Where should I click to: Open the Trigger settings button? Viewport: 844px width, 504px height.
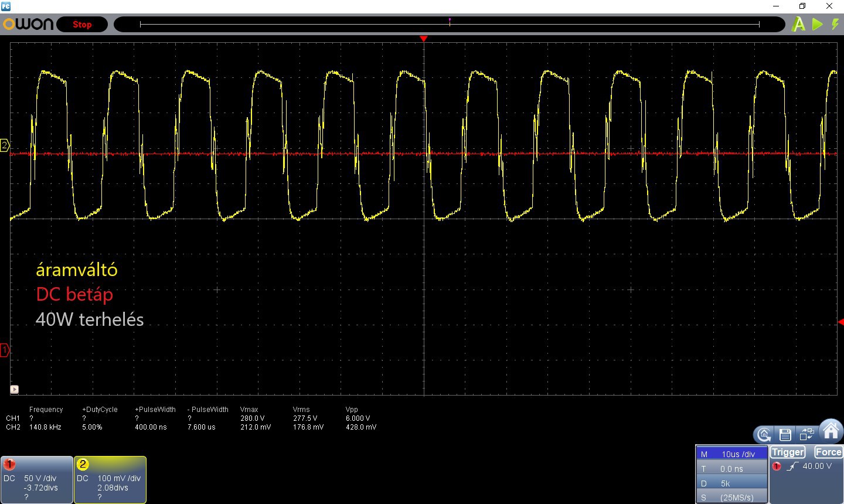coord(788,452)
